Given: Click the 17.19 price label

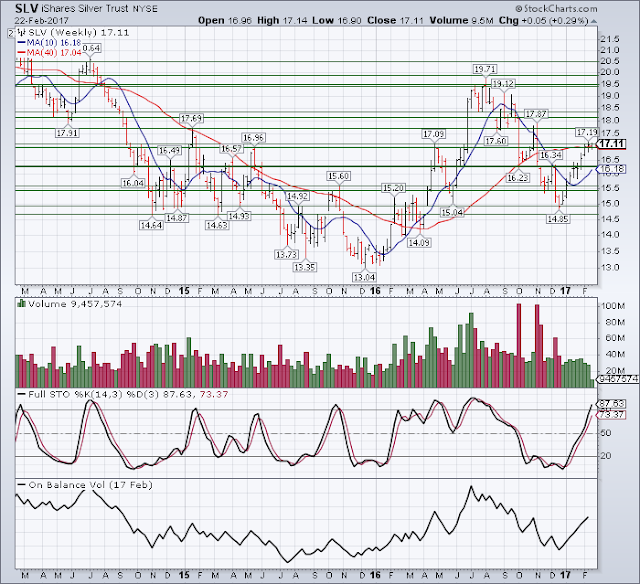Looking at the screenshot, I should pos(587,132).
